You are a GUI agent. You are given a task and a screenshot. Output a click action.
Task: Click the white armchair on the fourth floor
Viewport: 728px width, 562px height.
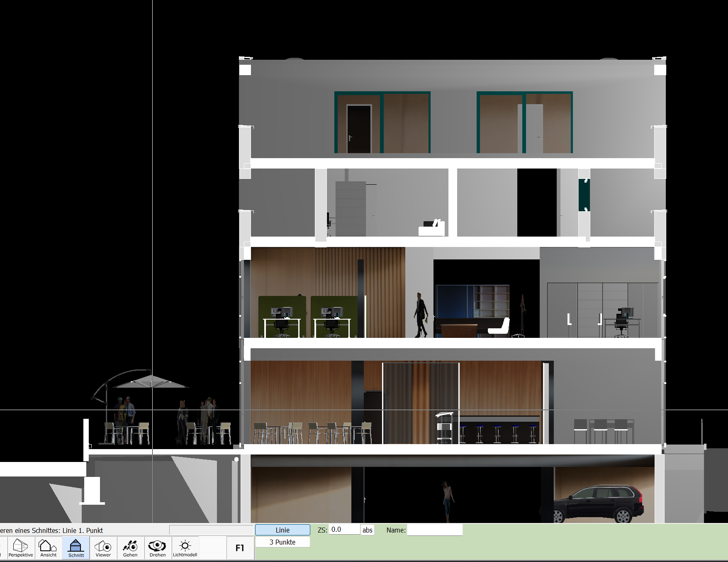(x=432, y=228)
